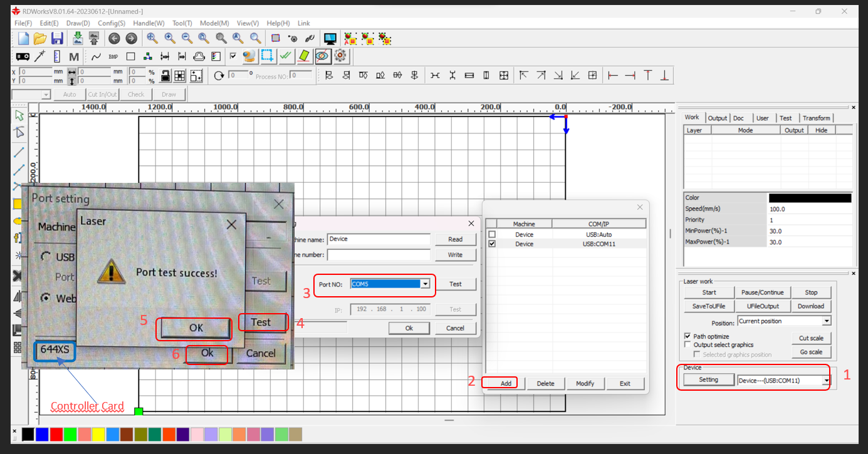Open the Model(M) menu
This screenshot has width=868, height=454.
[x=214, y=23]
